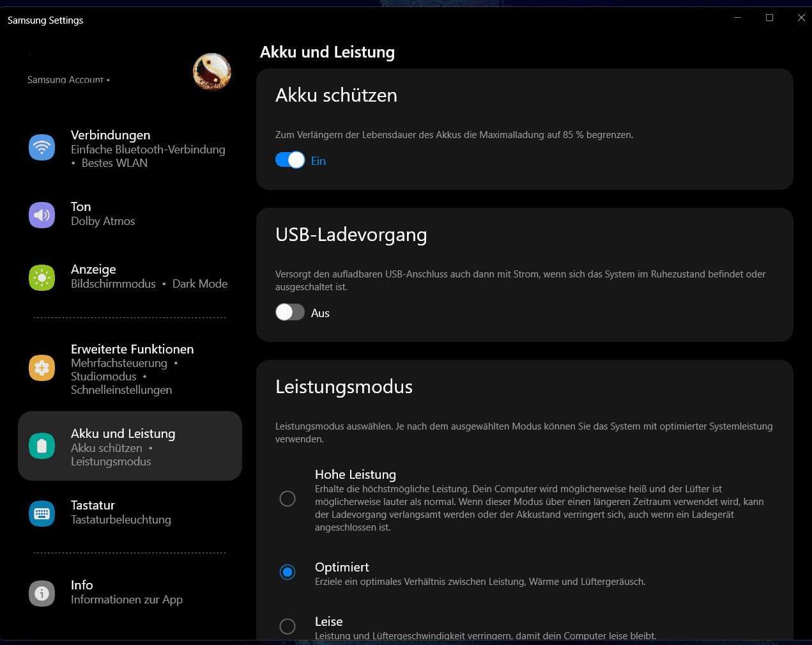The image size is (812, 645).
Task: Click the blue keyboard Tastatur icon
Action: [x=42, y=513]
